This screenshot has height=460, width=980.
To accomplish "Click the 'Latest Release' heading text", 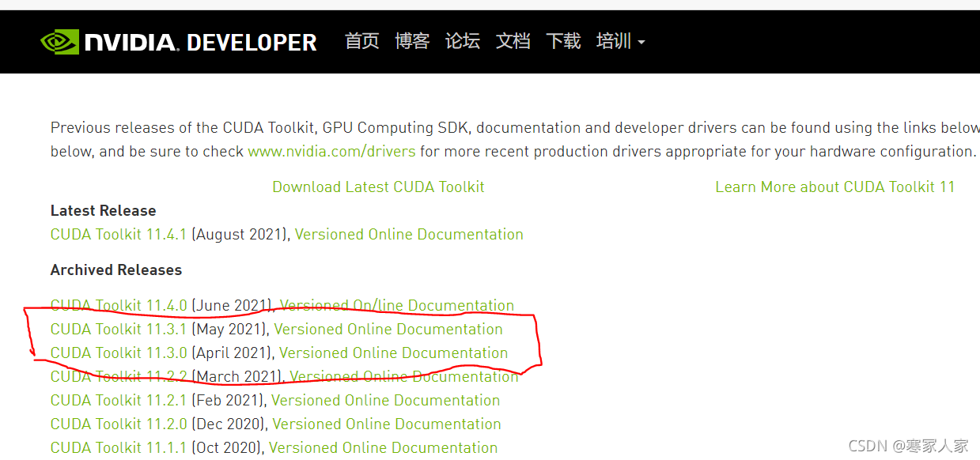I will point(104,210).
